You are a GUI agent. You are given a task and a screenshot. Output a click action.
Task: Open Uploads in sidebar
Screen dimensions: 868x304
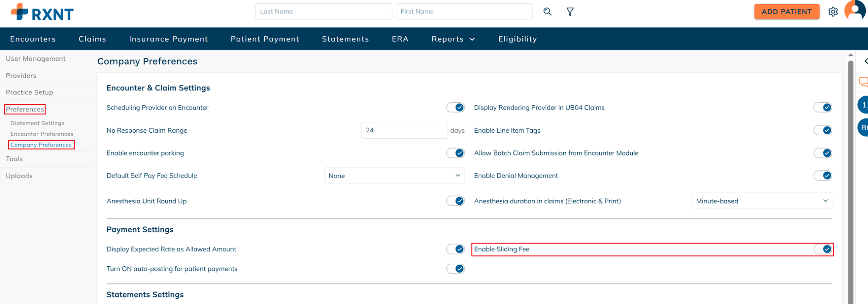[19, 176]
